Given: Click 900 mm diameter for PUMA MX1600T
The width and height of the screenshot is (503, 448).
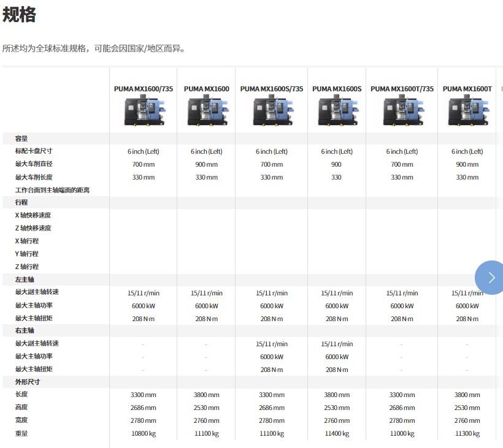Looking at the screenshot, I should coord(467,164).
